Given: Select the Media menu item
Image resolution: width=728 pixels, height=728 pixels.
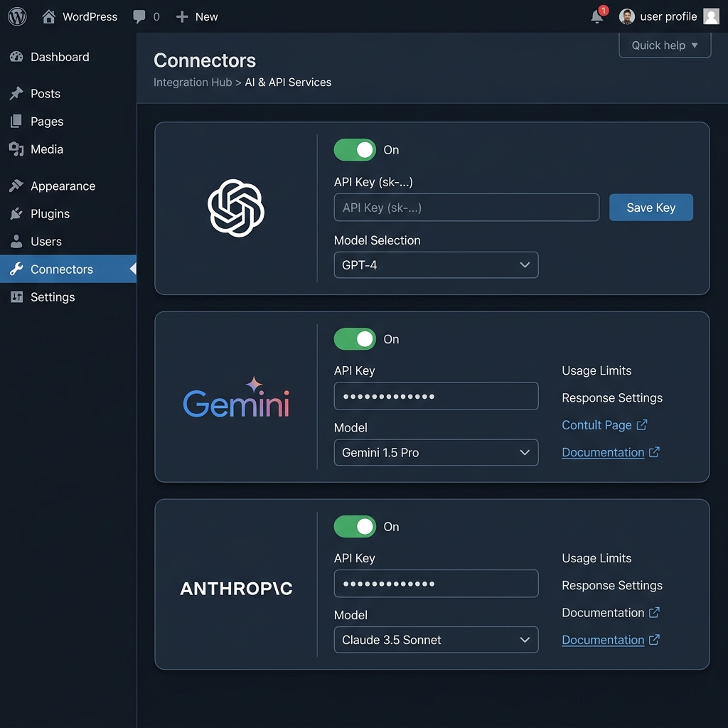Looking at the screenshot, I should coord(68,149).
